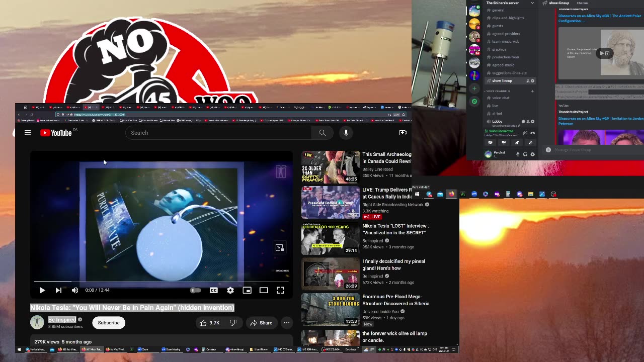644x362 pixels.
Task: Open Zoom from the upper taskbar
Action: (474, 194)
